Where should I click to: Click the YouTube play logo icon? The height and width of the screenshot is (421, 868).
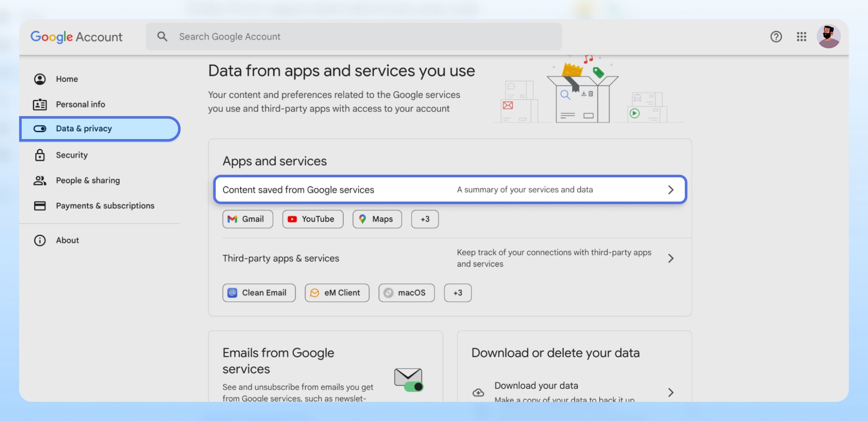[292, 219]
